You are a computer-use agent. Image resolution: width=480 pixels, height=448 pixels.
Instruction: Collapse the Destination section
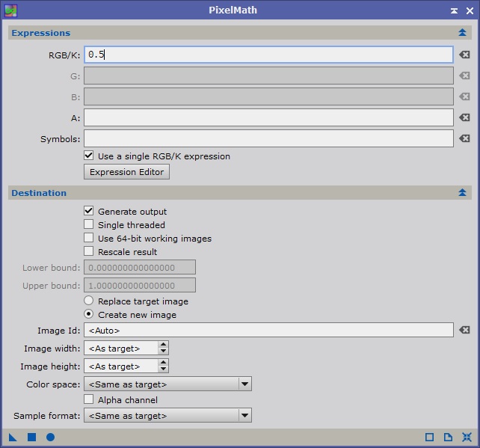coord(462,192)
